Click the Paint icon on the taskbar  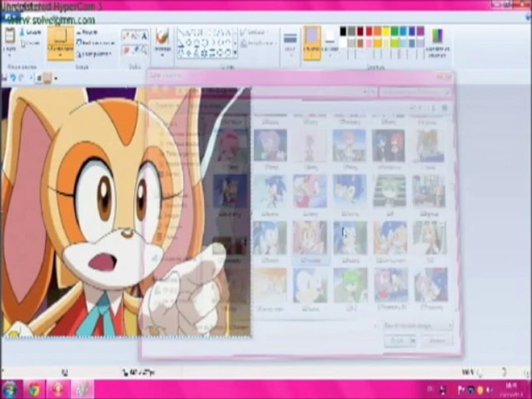(82, 390)
